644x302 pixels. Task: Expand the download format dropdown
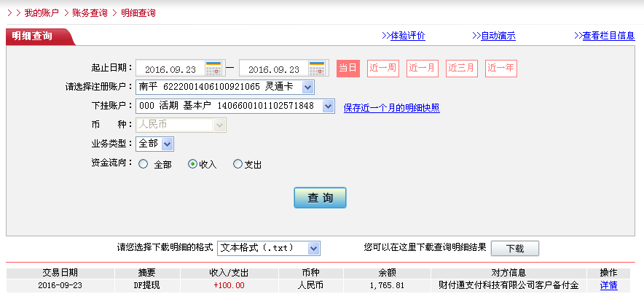[314, 248]
